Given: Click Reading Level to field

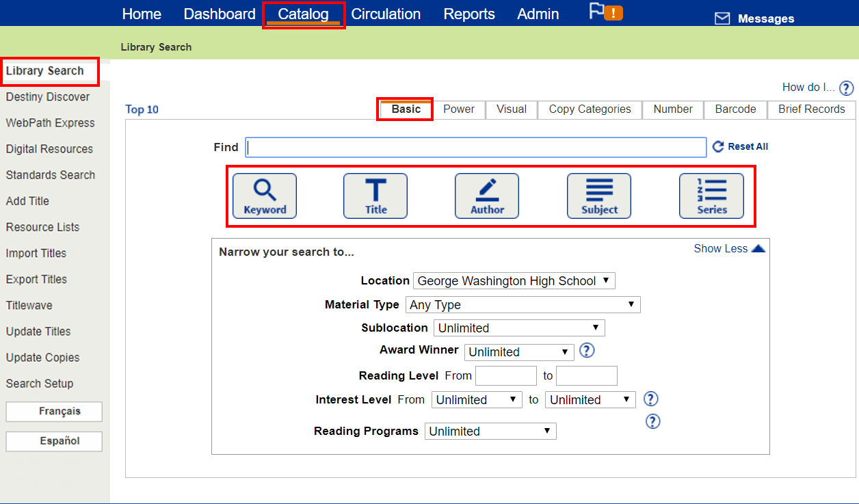Looking at the screenshot, I should point(587,376).
